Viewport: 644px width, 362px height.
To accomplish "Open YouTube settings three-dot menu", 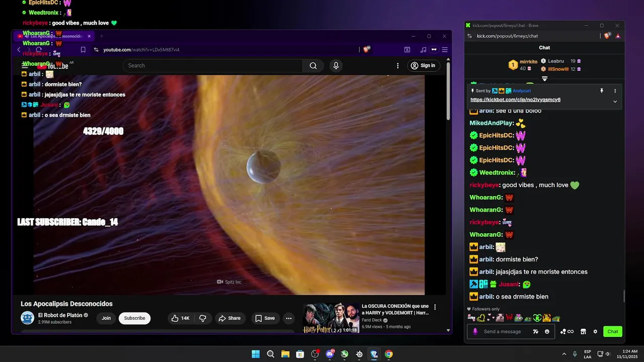I will pyautogui.click(x=397, y=65).
